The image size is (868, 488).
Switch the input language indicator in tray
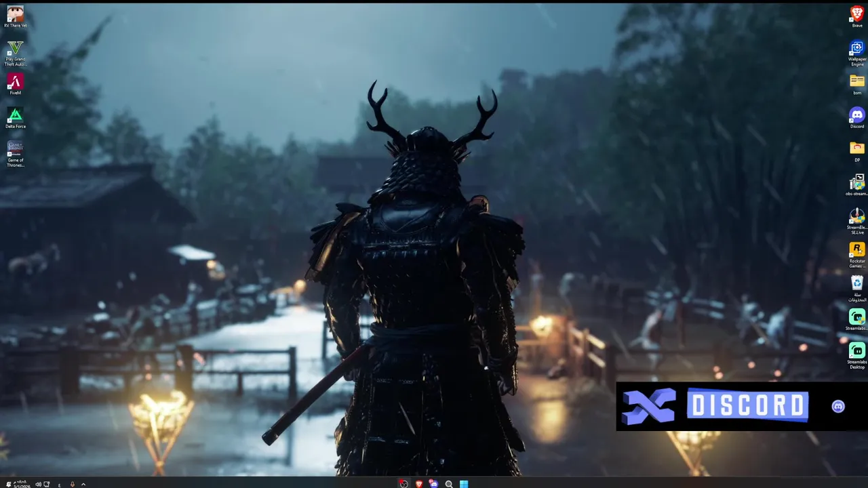pos(59,485)
